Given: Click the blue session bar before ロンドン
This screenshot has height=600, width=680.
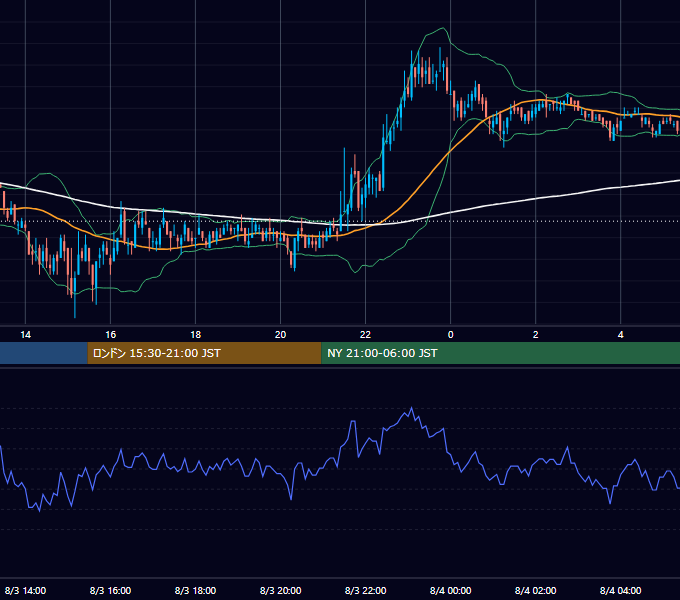Looking at the screenshot, I should coord(44,353).
